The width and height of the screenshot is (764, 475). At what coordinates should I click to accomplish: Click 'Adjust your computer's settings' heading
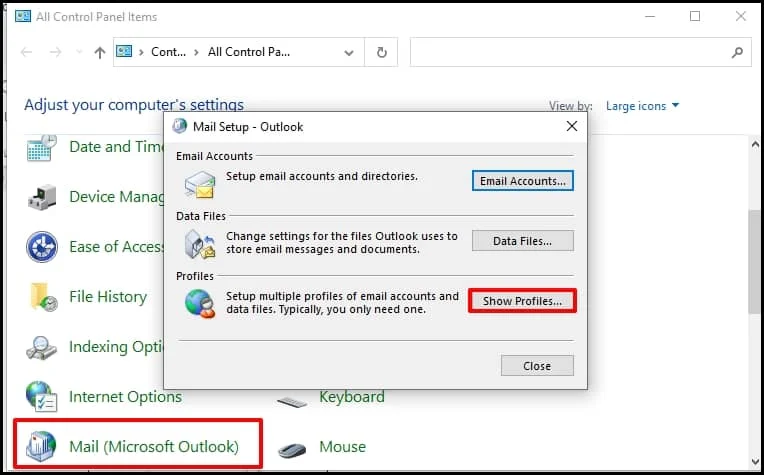[x=134, y=104]
